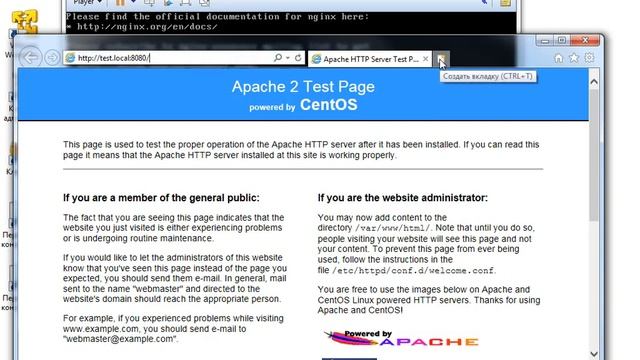Click the heading "If you are a member of the general public:"
This screenshot has width=640, height=360.
(x=161, y=198)
